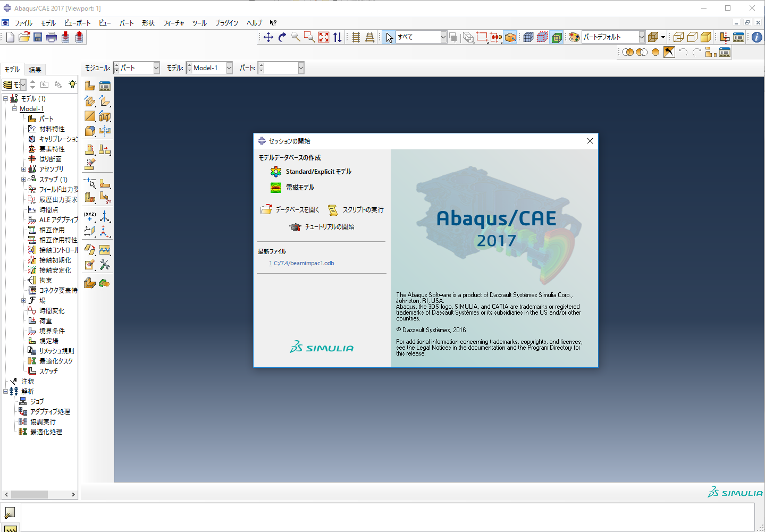
Task: Open the フィーチャ menu
Action: [173, 23]
